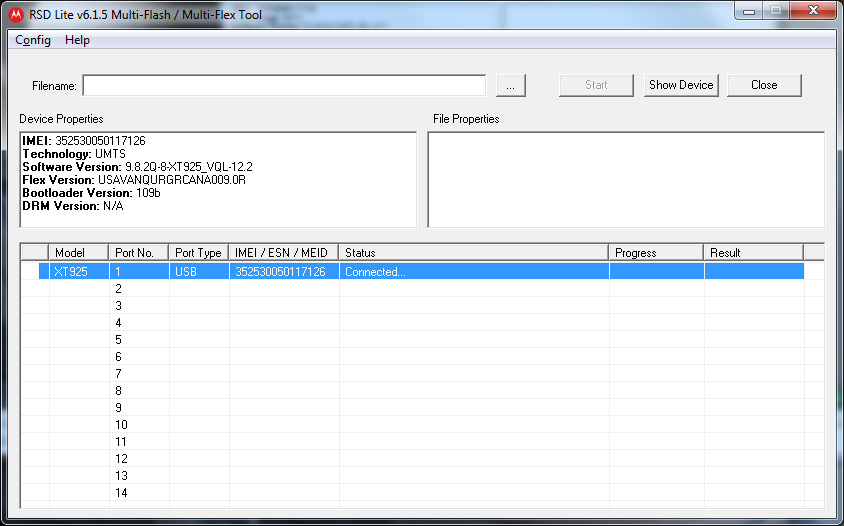Select the Model column header
The width and height of the screenshot is (844, 526).
click(x=79, y=253)
